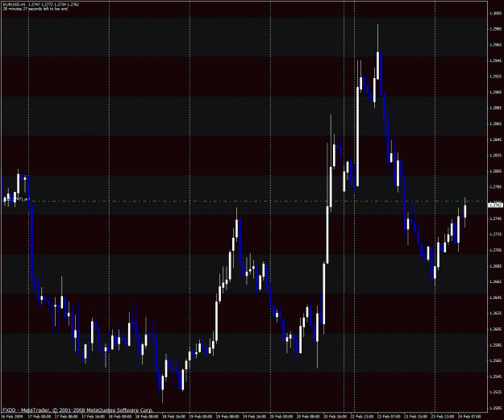Viewport: 504px width, 420px height.
Task: Click the 20 Feb 16:00 time axis label
Action: [x=335, y=417]
